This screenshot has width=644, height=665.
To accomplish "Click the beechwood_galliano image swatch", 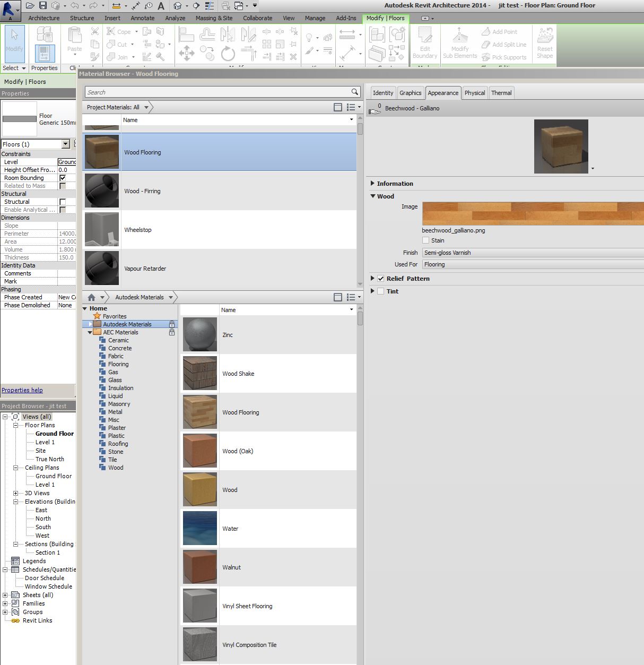I will click(x=533, y=213).
